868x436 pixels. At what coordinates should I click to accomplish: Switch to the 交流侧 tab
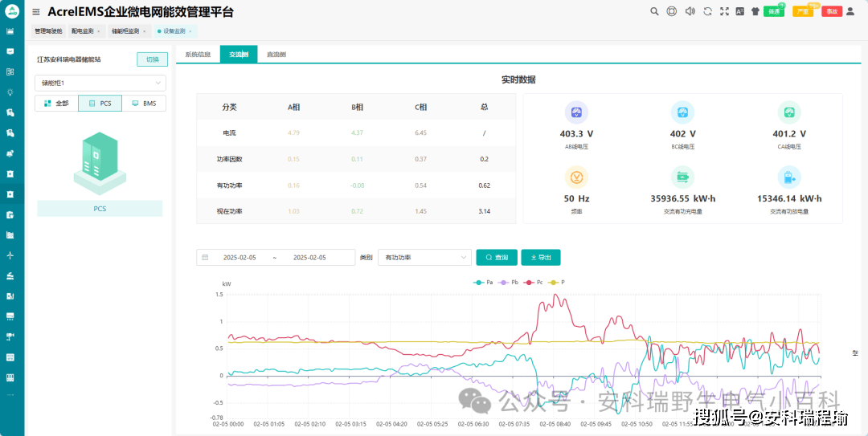coord(239,55)
